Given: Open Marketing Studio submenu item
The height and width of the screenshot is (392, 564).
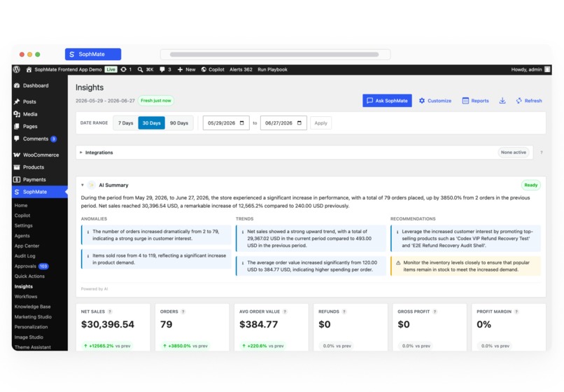Looking at the screenshot, I should 33,317.
